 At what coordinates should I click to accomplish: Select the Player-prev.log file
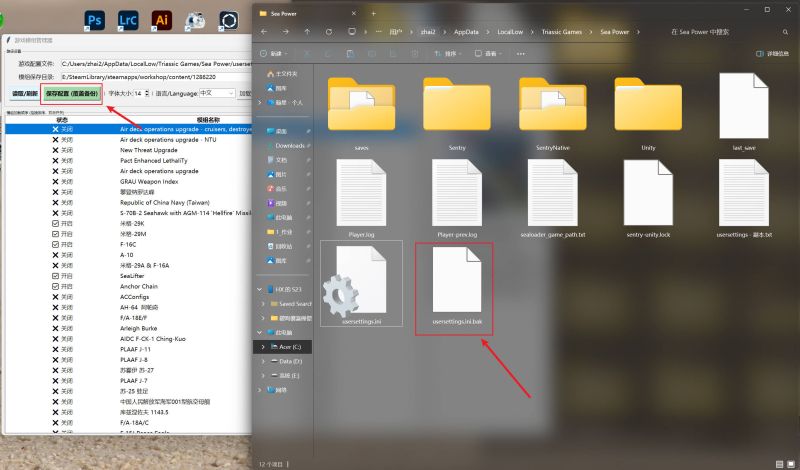[457, 199]
